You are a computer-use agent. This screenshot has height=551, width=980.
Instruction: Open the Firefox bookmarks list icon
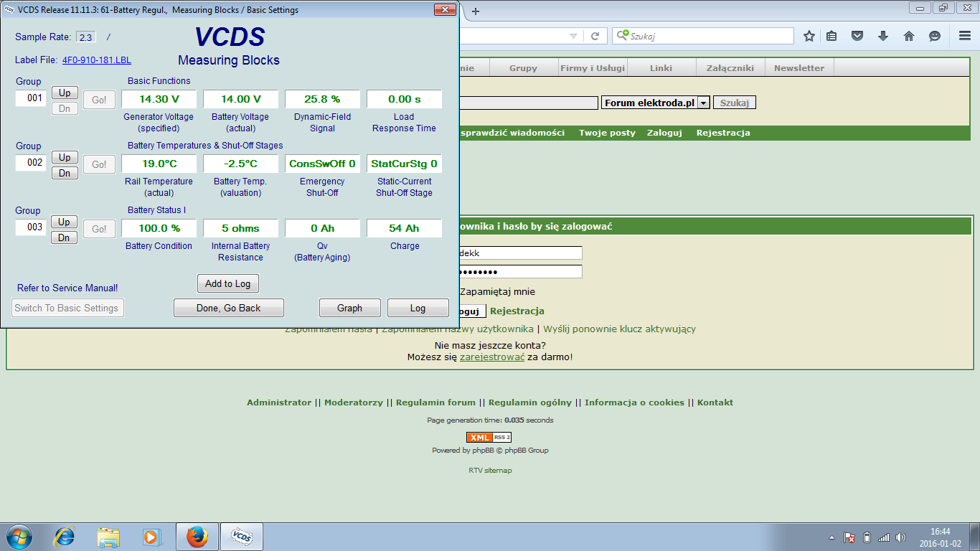pyautogui.click(x=832, y=36)
